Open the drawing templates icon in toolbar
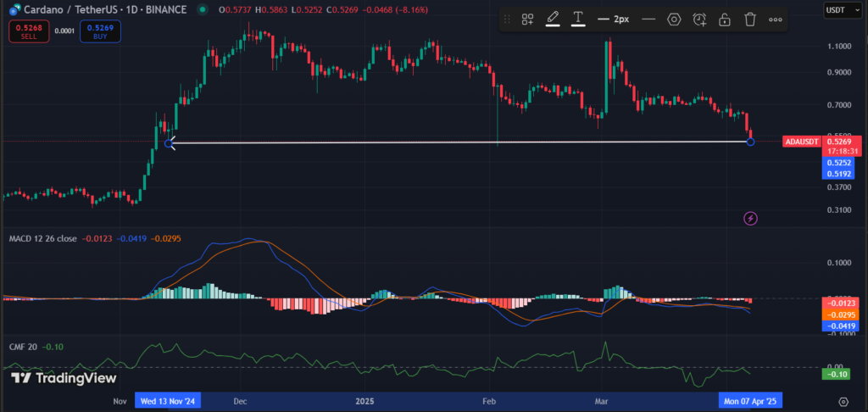Screen dimensions: 868x412 [x=527, y=19]
